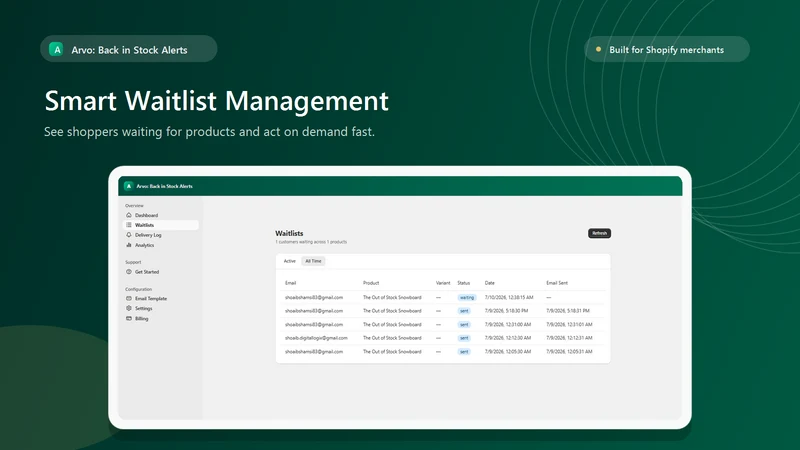
Task: Click the date 7/10/2026, 12:38:15 AM
Action: pyautogui.click(x=509, y=297)
